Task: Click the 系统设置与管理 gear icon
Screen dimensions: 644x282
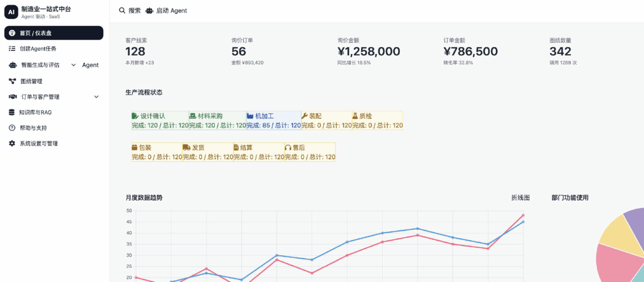Action: pos(12,144)
